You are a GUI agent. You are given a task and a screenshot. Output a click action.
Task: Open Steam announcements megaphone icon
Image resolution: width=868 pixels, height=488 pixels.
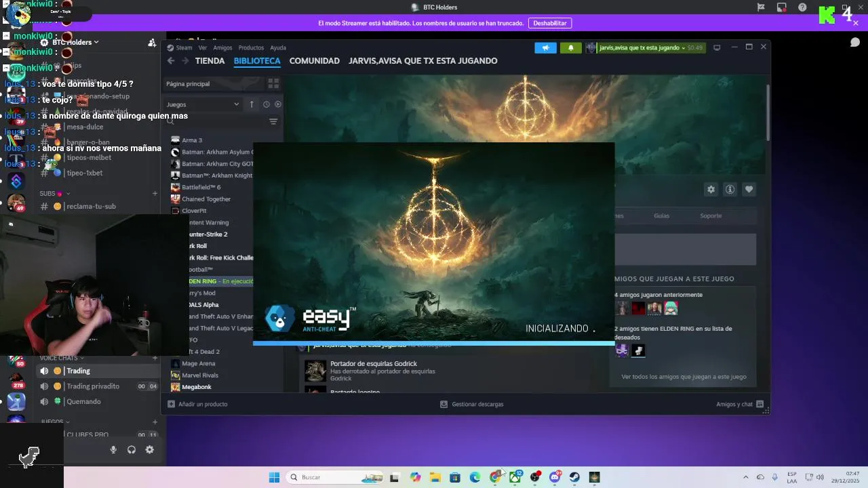pos(545,47)
